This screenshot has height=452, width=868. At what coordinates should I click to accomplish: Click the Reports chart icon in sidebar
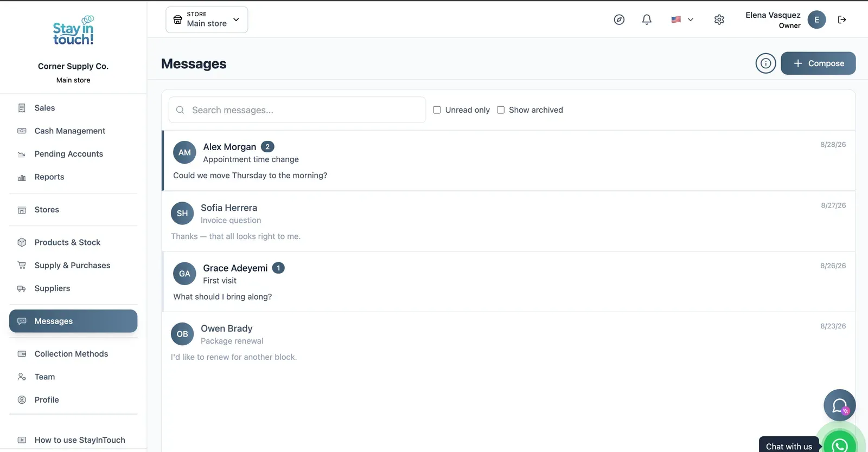point(22,177)
